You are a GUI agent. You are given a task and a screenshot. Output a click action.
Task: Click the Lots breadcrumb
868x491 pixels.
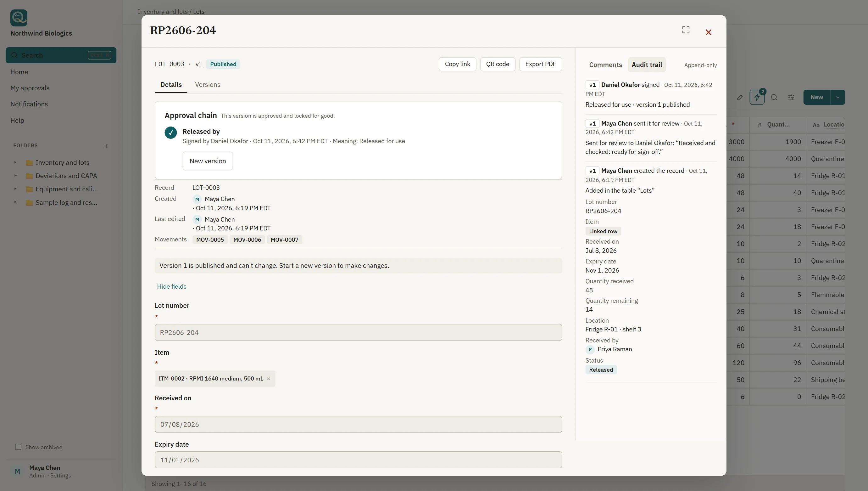tap(198, 12)
